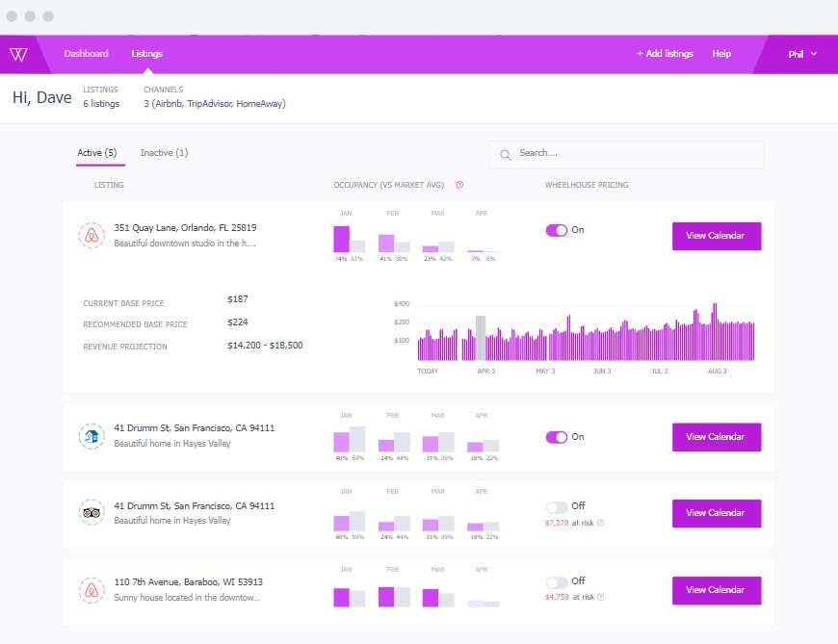The image size is (838, 644).
Task: Turn off pricing for 351 Quay Lane
Action: (x=557, y=230)
